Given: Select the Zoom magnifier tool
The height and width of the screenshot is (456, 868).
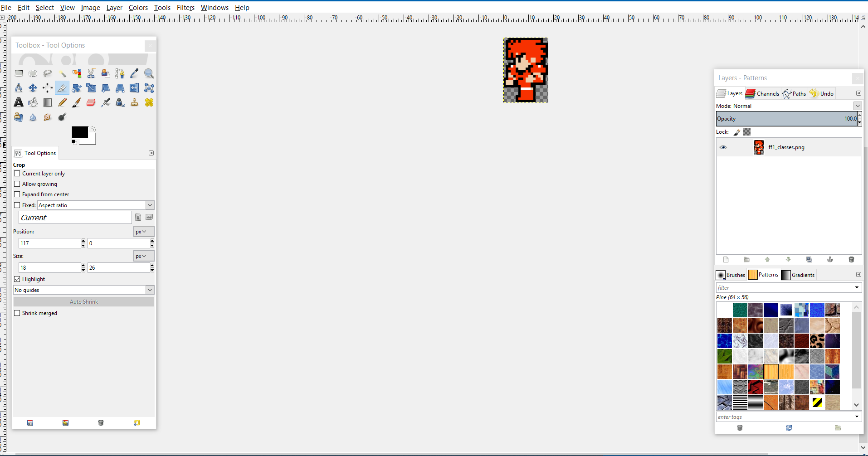Looking at the screenshot, I should tap(149, 73).
